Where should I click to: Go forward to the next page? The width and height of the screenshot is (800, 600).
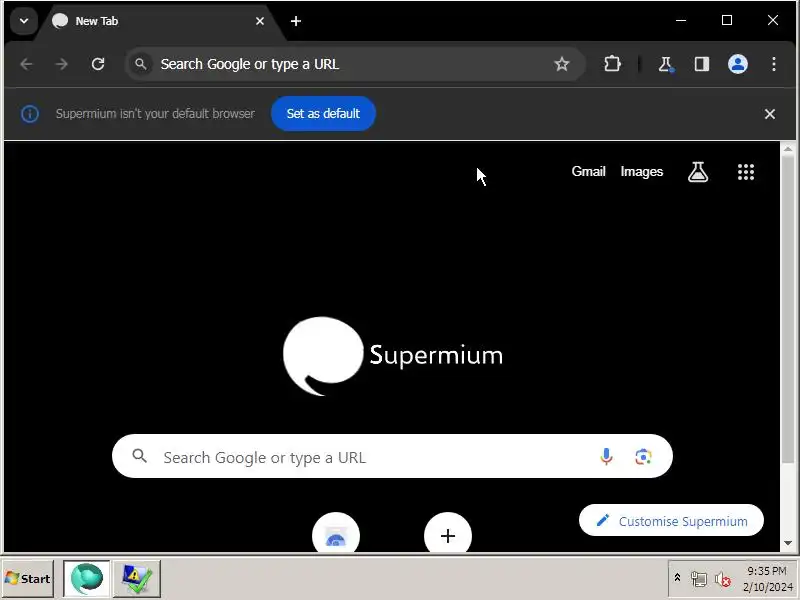(61, 64)
